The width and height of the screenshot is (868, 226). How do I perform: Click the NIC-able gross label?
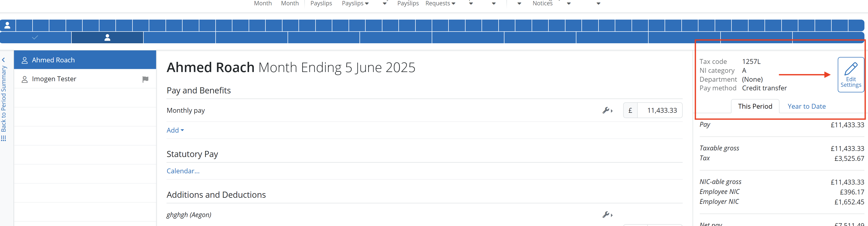[x=721, y=181]
